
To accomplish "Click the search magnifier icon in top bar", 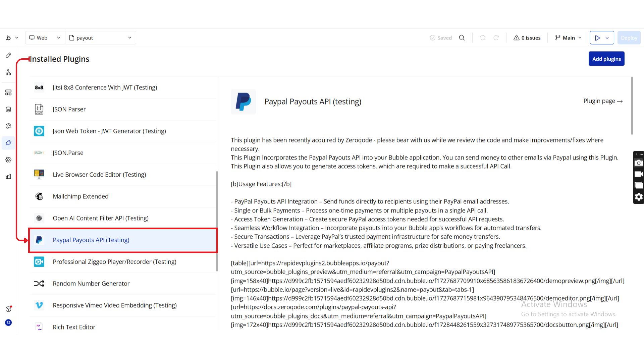I will tap(462, 38).
